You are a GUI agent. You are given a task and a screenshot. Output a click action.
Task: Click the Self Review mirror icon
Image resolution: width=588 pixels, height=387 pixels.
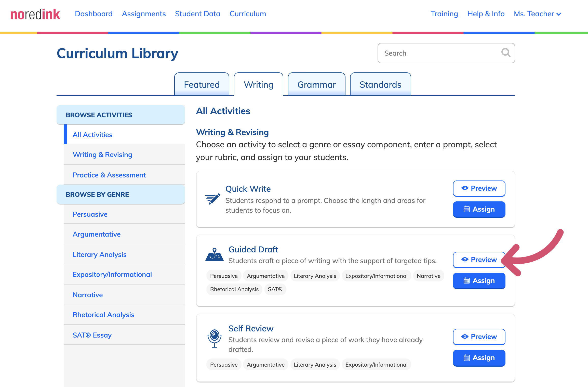point(215,338)
